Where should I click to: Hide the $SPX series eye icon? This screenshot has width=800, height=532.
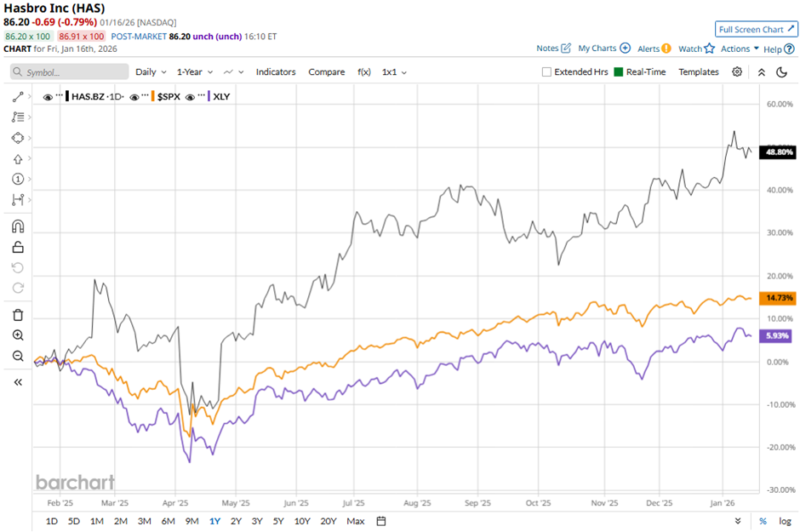(134, 97)
